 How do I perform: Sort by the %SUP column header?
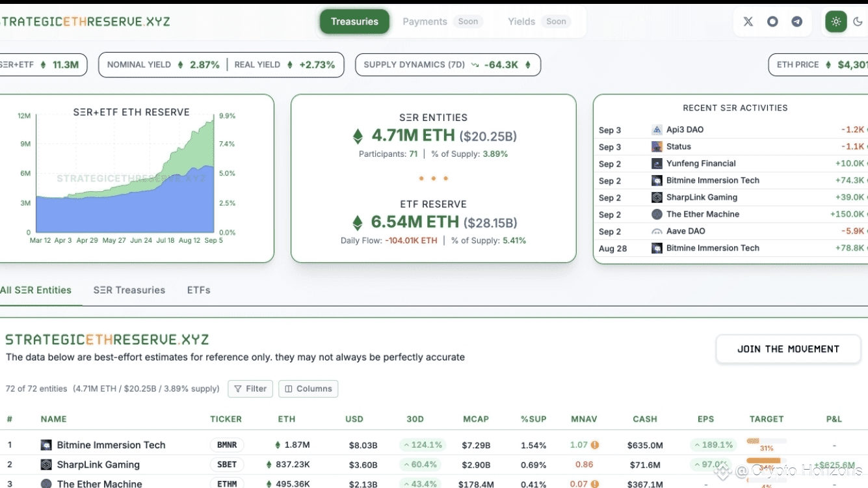click(x=533, y=419)
